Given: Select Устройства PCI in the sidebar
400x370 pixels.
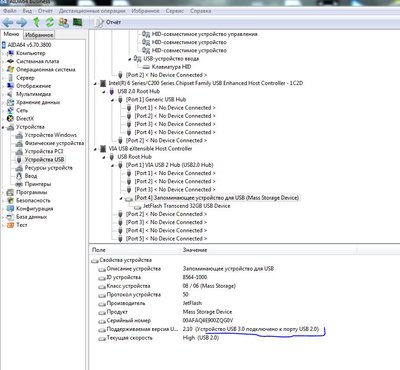Looking at the screenshot, I should [44, 151].
